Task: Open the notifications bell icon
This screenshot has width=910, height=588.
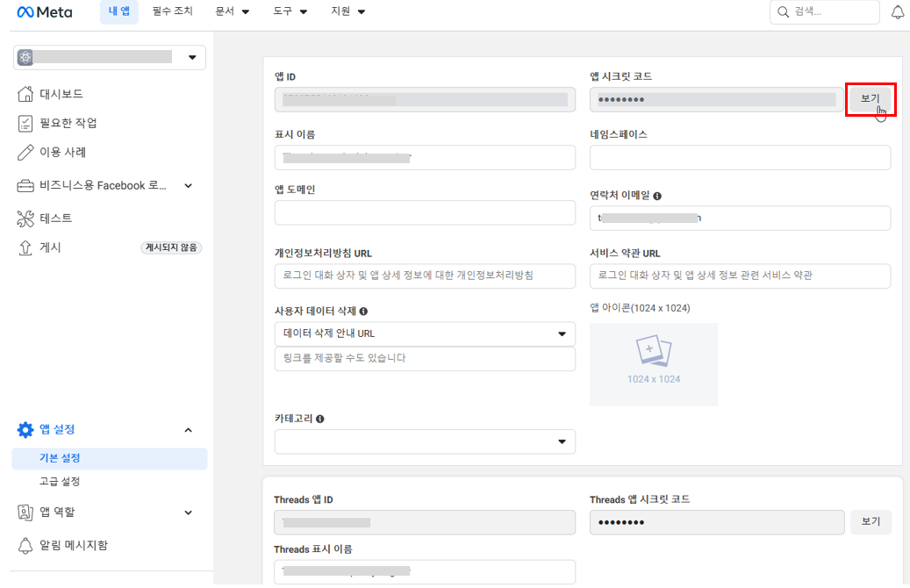Action: (897, 11)
